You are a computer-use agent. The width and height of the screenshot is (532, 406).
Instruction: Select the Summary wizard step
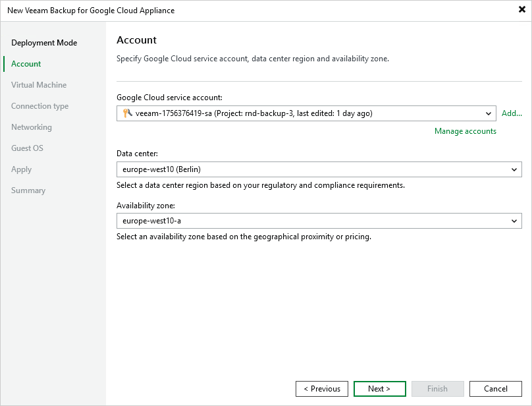click(x=28, y=190)
